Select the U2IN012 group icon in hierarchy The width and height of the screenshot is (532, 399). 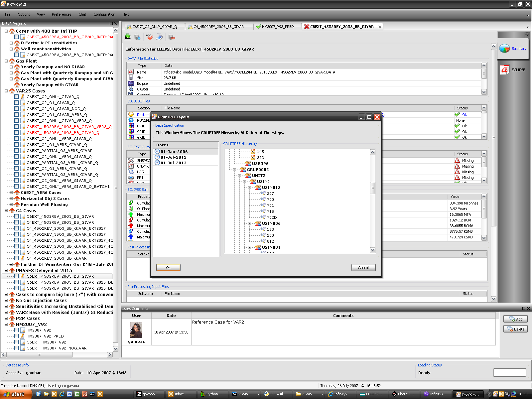click(x=258, y=188)
